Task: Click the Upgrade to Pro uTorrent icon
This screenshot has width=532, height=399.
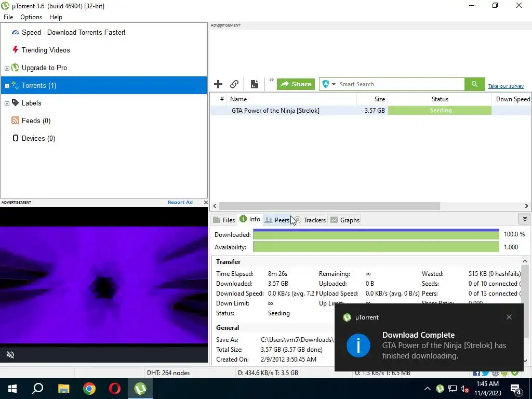Action: (x=15, y=68)
